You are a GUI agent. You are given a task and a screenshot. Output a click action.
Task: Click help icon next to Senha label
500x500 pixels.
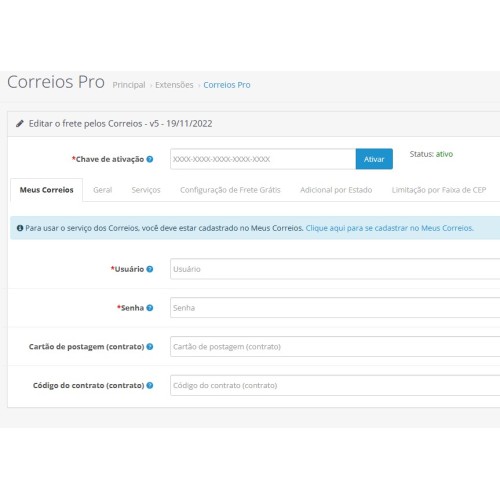tap(150, 308)
